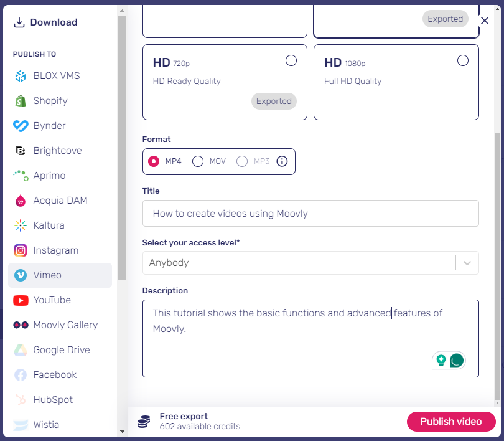Select the Shopify bag icon
504x441 pixels.
tap(21, 101)
